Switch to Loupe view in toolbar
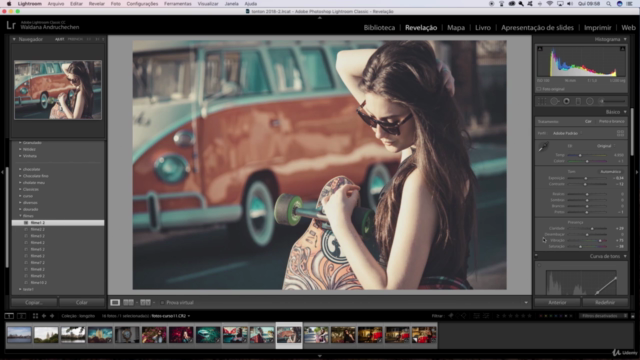Screen dimensions: 640x360 click(x=115, y=302)
